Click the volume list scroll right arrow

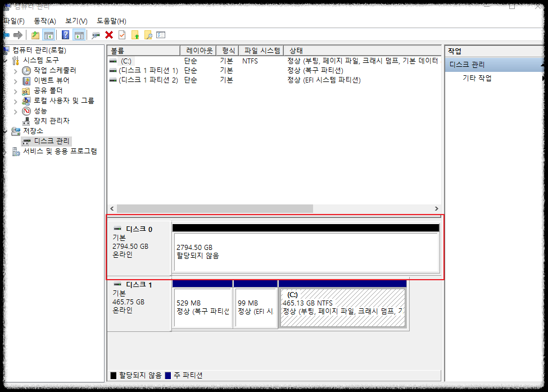coord(437,208)
